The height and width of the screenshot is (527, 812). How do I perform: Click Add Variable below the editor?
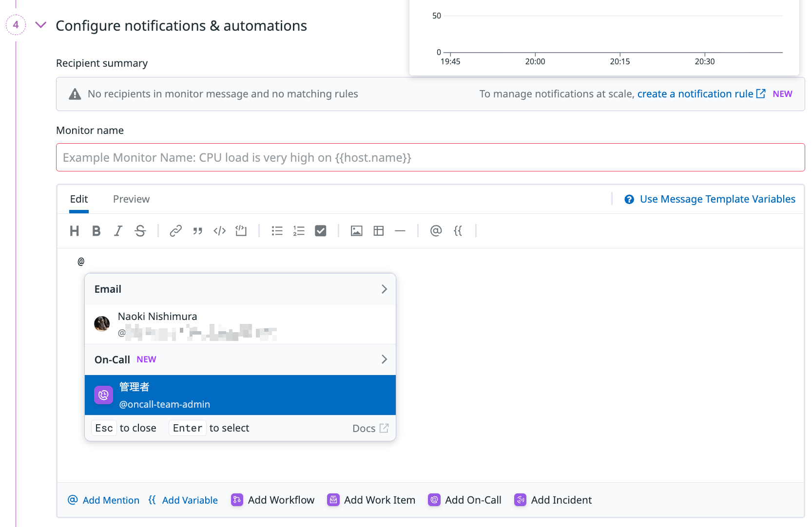pos(183,500)
